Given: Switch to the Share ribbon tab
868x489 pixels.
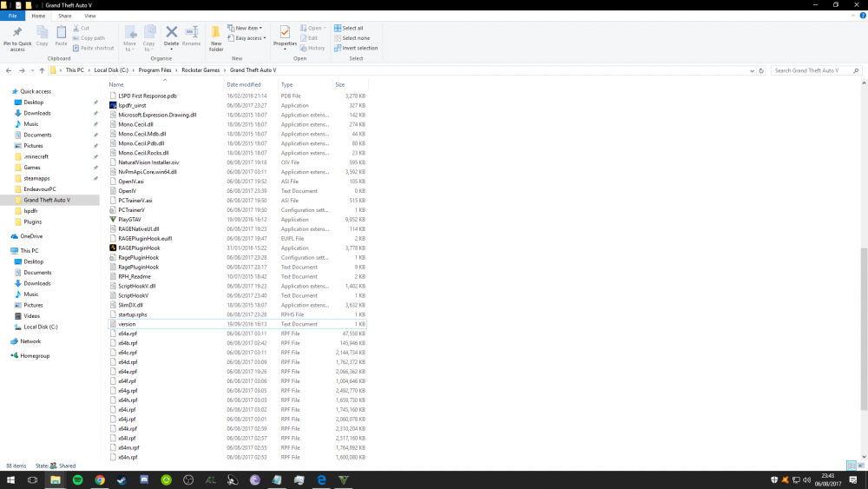Looking at the screenshot, I should pyautogui.click(x=65, y=16).
